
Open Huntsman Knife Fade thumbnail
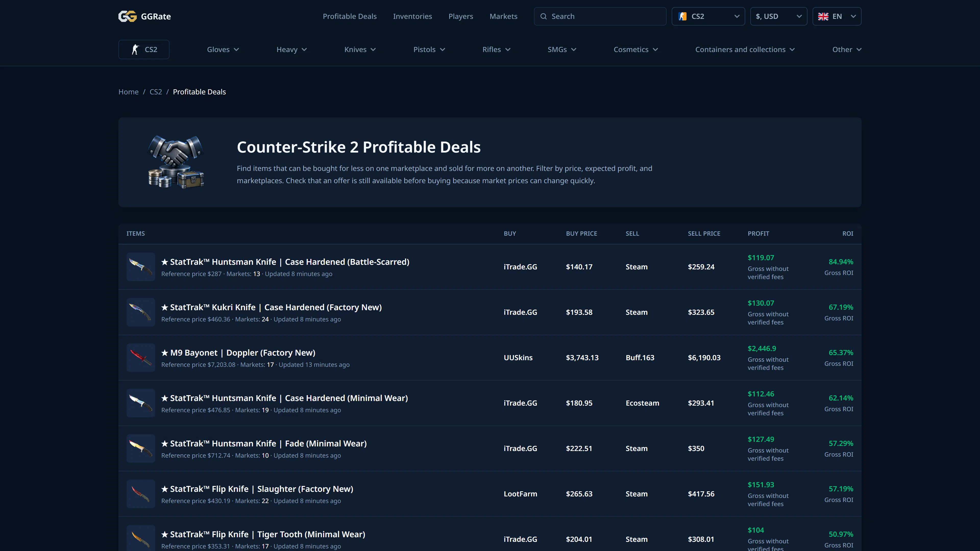pyautogui.click(x=141, y=448)
